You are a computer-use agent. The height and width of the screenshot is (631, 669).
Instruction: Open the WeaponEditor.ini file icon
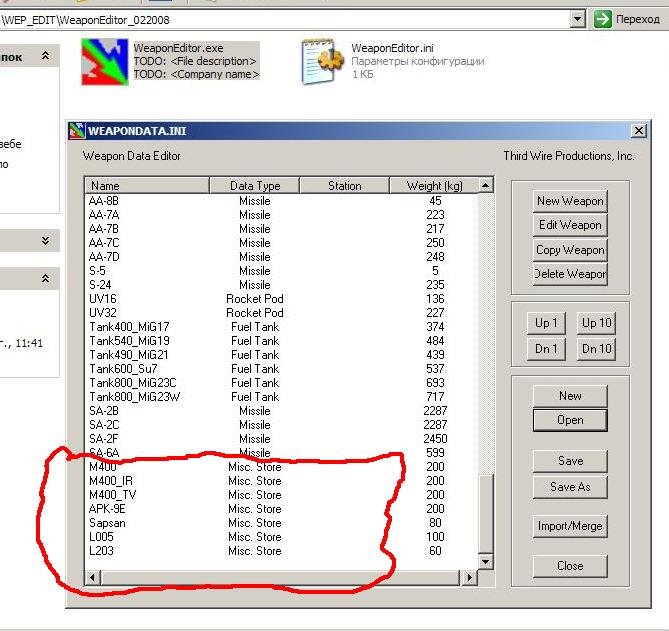tap(323, 62)
